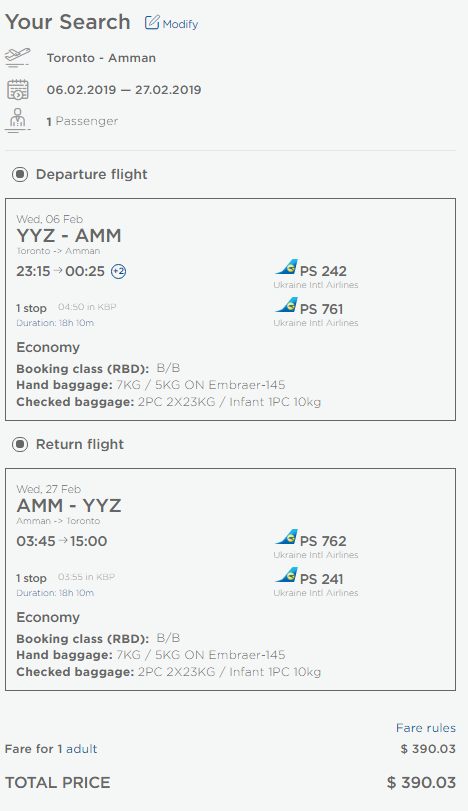Screen dimensions: 468x811
Task: Click the 04:50 in KBP stop detail
Action: pyautogui.click(x=87, y=307)
